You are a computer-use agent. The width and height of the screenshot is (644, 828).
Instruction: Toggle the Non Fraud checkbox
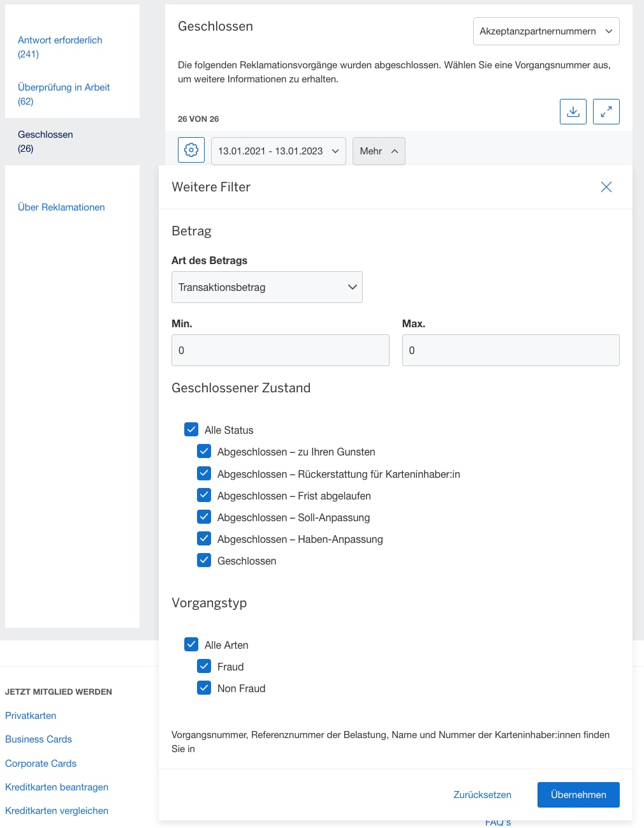(204, 688)
